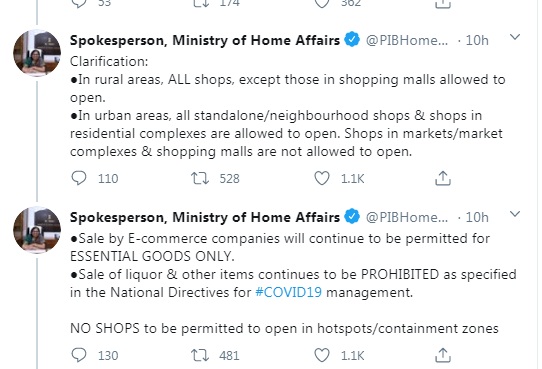Screen dimensions: 542x369
Task: Open @PIBHome handle on Clarification tweet
Action: click(x=407, y=40)
